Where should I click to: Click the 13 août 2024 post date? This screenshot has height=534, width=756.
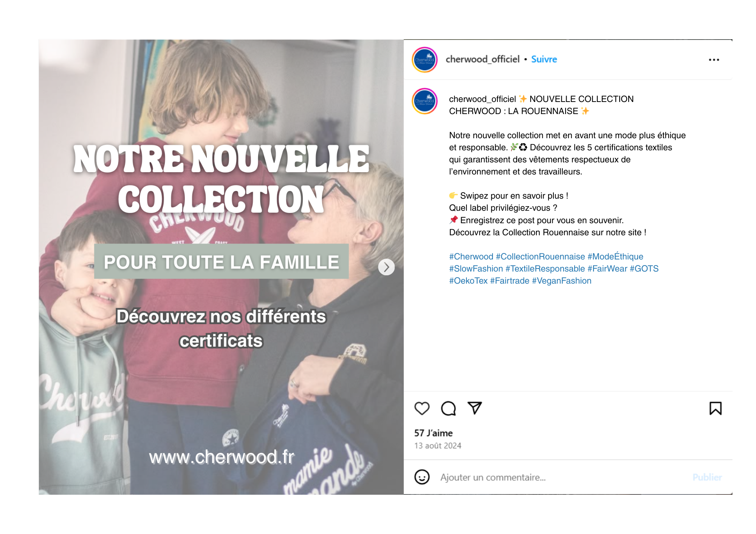[x=438, y=446]
